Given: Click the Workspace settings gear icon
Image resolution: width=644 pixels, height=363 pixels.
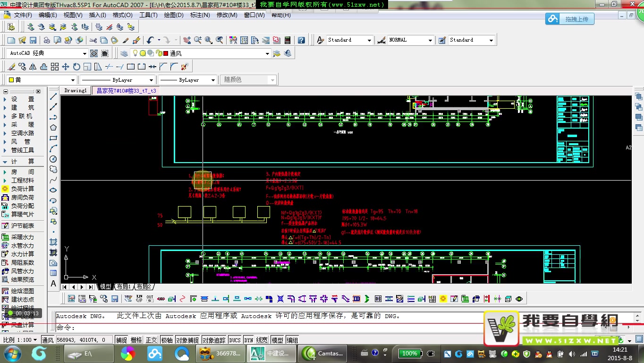Looking at the screenshot, I should point(94,53).
